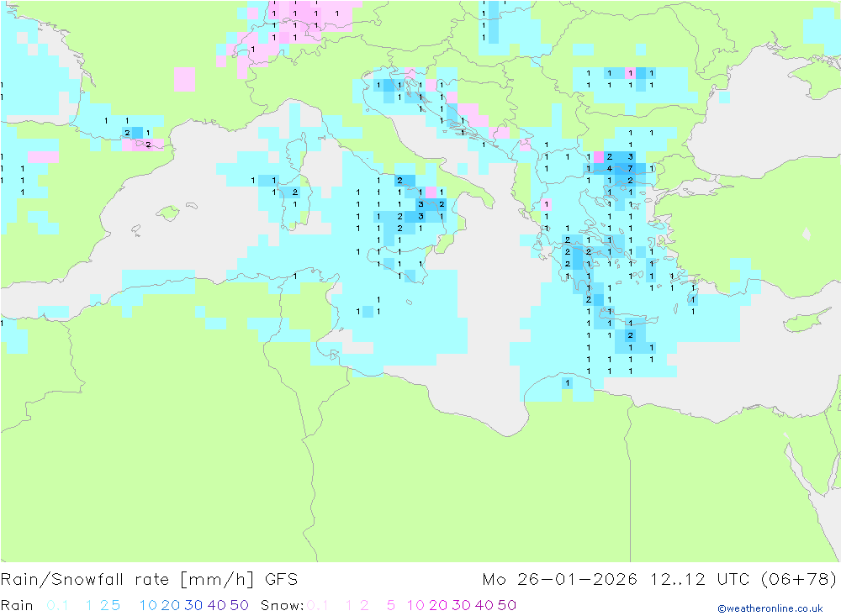Select the rain legend 10 value
The image size is (841, 616).
point(148,605)
